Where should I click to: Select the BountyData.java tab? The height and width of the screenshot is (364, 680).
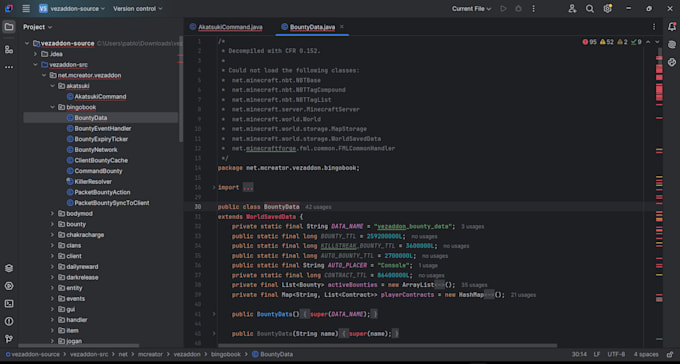(x=308, y=27)
